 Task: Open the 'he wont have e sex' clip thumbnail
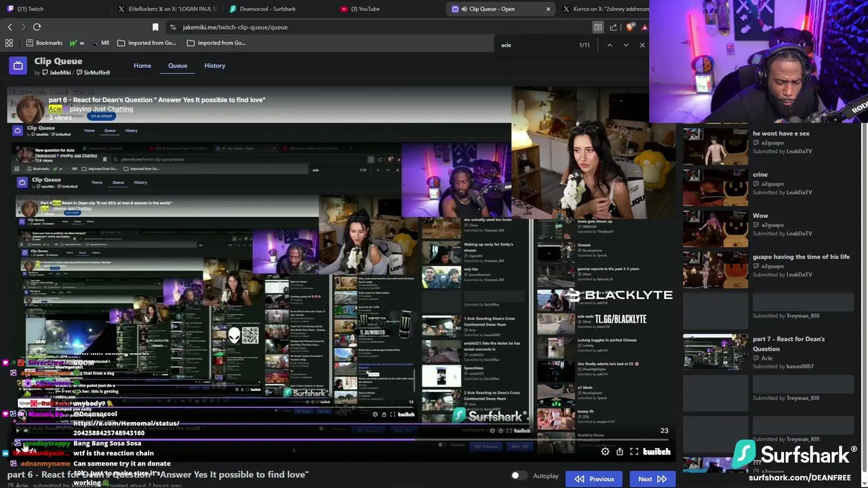[x=715, y=147]
